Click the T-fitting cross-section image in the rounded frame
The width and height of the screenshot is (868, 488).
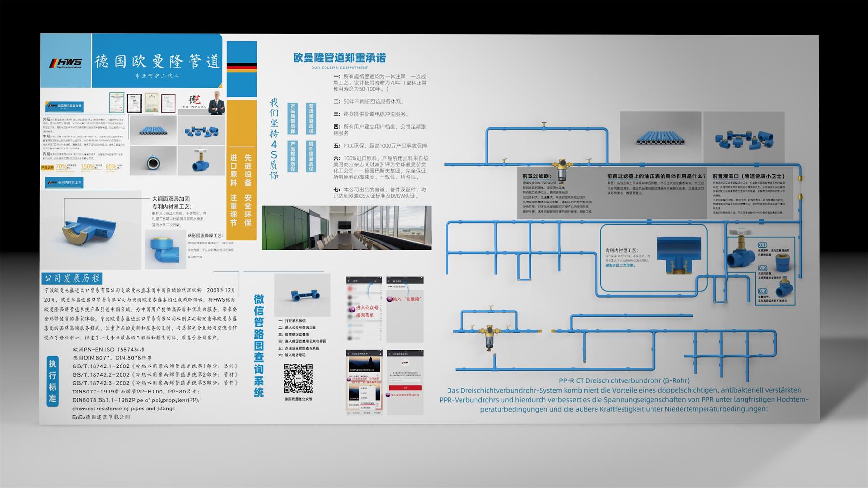click(679, 256)
